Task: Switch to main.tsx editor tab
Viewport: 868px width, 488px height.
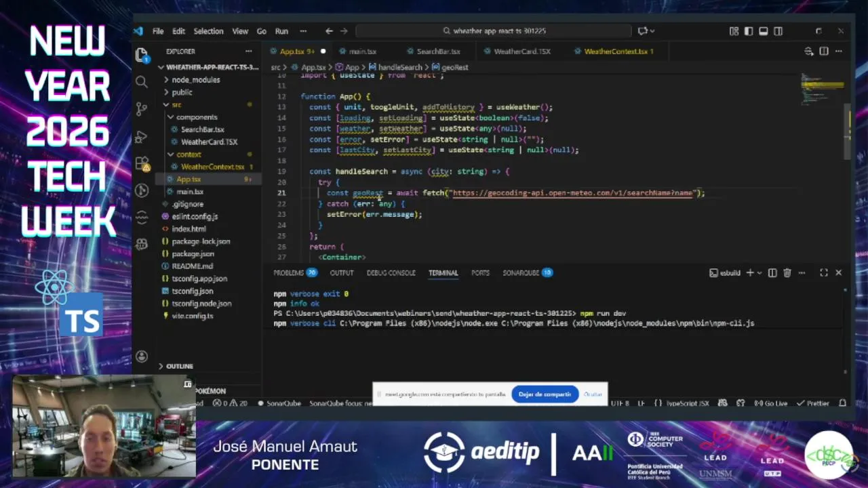Action: click(362, 52)
